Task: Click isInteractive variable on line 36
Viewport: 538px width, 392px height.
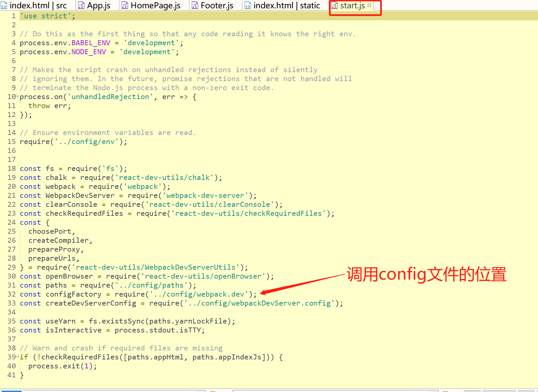Action: click(73, 330)
